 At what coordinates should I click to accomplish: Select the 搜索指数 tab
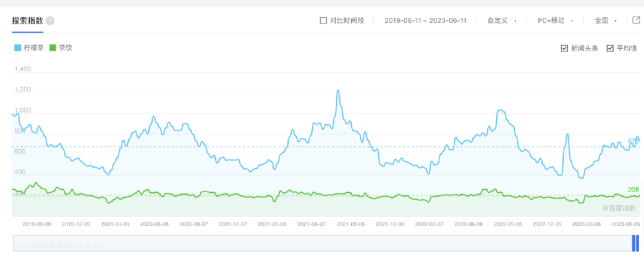27,20
